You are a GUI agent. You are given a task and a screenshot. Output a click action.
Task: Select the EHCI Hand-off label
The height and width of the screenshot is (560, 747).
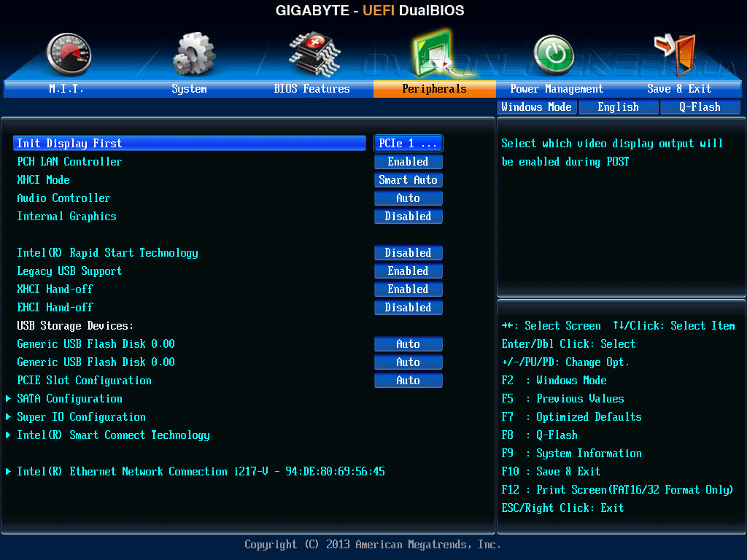pos(55,308)
